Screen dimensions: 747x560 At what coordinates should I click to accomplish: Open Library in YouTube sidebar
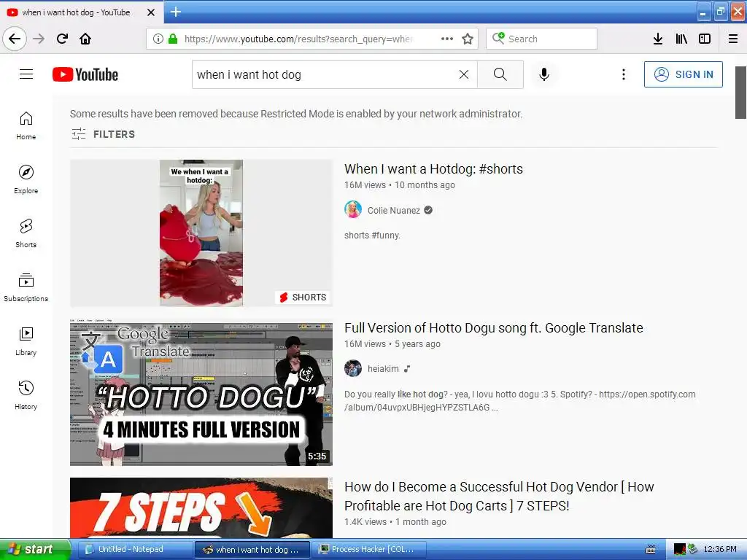[x=26, y=341]
